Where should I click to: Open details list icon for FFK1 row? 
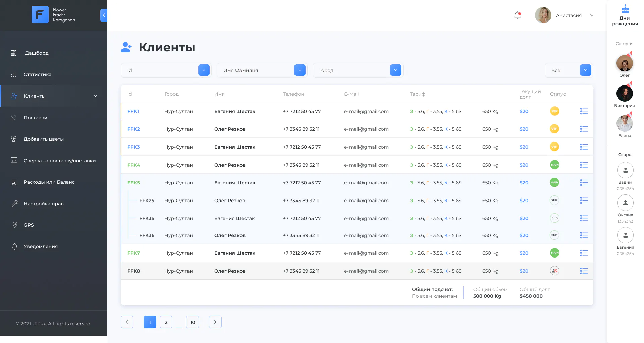(584, 111)
